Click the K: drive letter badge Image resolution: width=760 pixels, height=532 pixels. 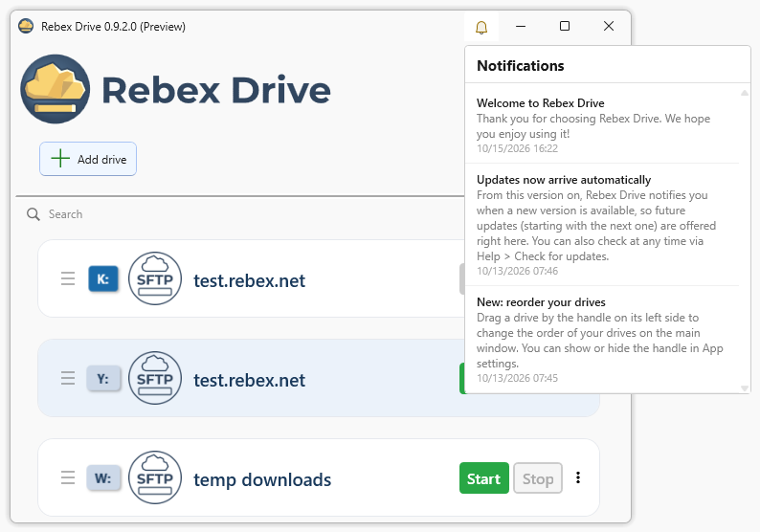click(103, 278)
